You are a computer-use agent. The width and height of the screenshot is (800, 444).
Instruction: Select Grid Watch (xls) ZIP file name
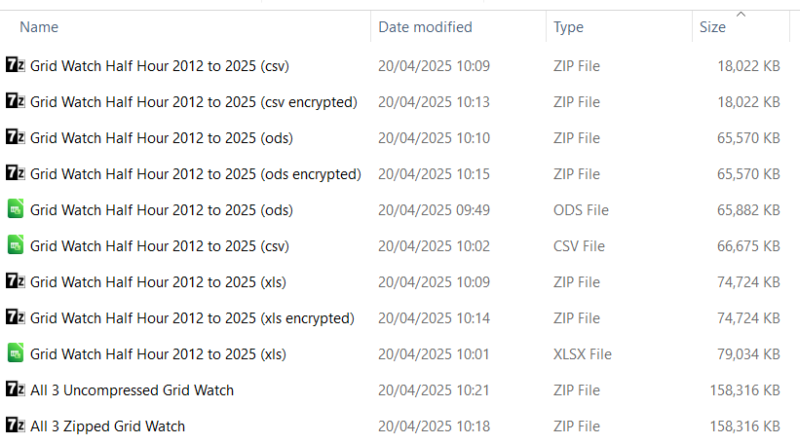click(x=158, y=282)
